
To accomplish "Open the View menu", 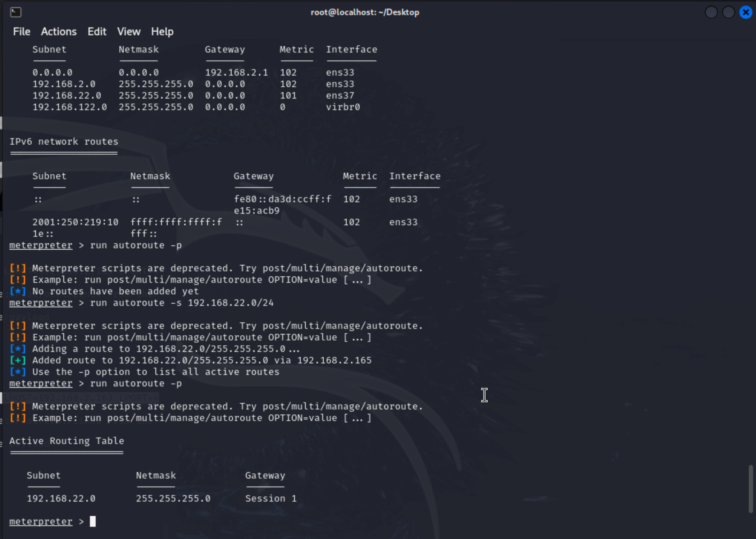I will [x=129, y=32].
